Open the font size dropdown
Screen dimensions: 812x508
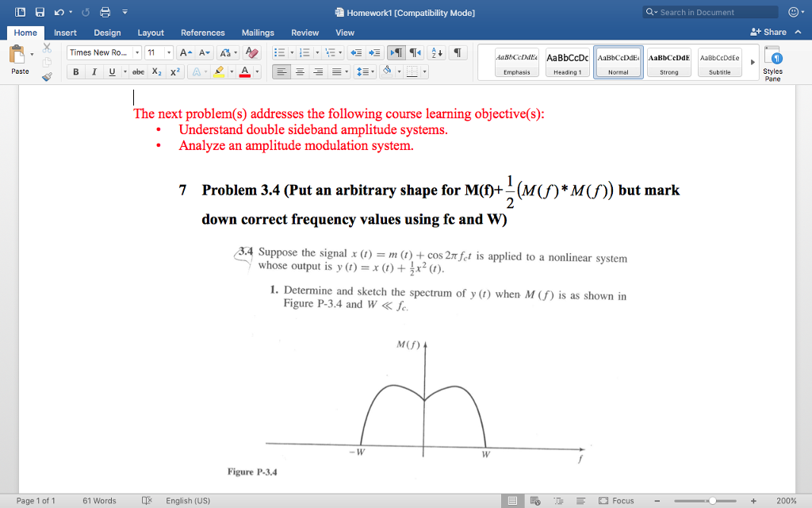tap(169, 53)
